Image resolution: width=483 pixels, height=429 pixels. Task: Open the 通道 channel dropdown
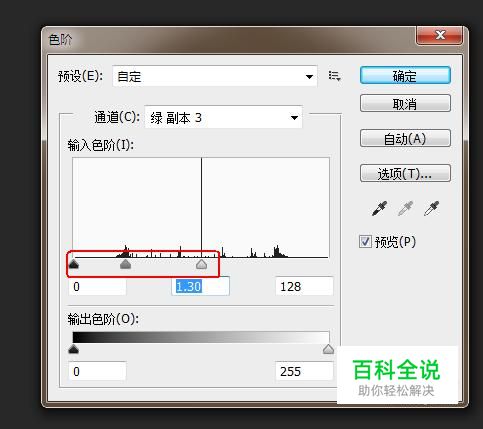point(223,117)
